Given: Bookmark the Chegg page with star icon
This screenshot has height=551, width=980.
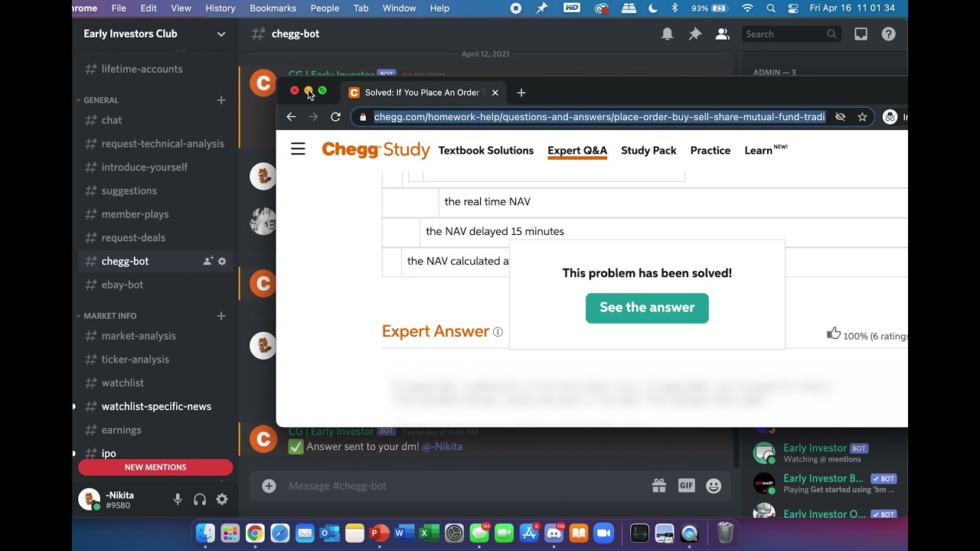Looking at the screenshot, I should pyautogui.click(x=862, y=117).
